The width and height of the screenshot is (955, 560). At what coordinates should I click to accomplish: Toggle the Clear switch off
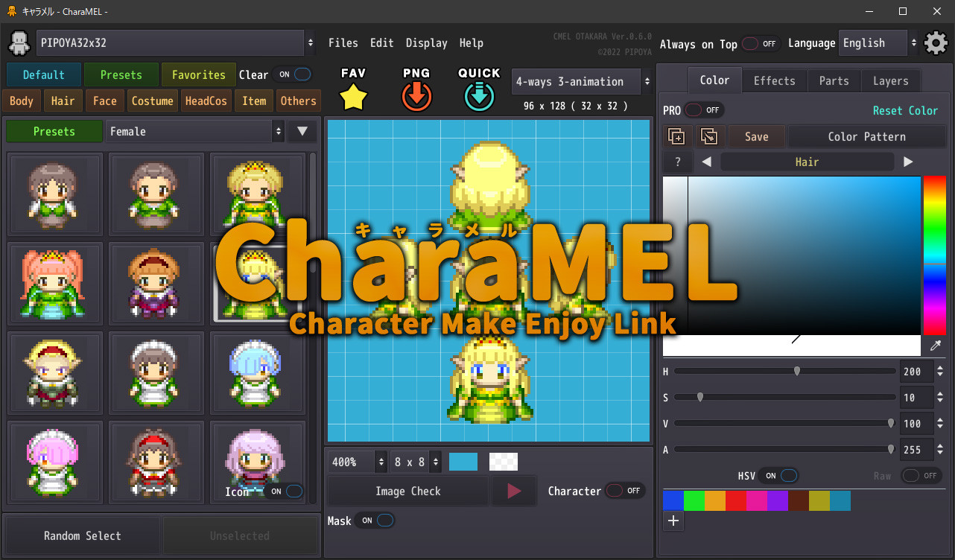pos(292,74)
